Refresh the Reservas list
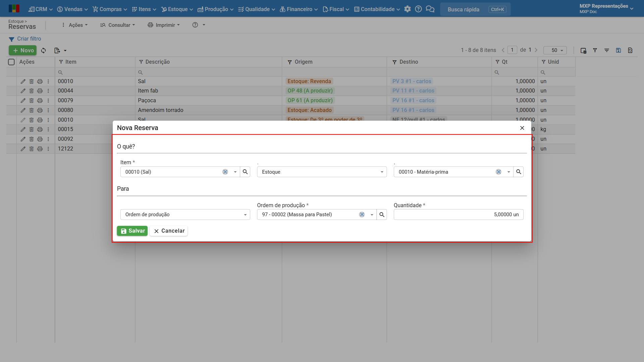This screenshot has width=644, height=362. pyautogui.click(x=44, y=51)
